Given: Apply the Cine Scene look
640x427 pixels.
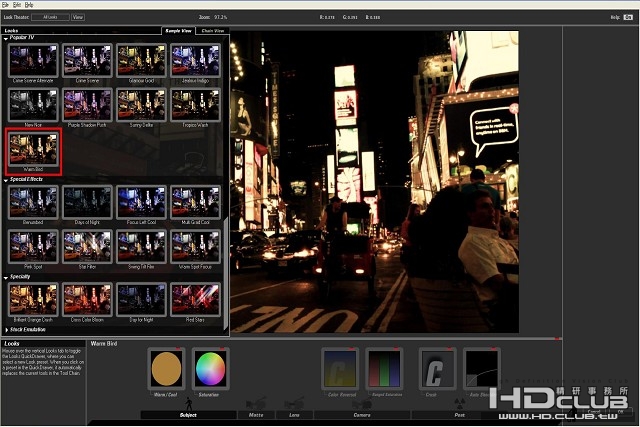Looking at the screenshot, I should click(x=87, y=61).
